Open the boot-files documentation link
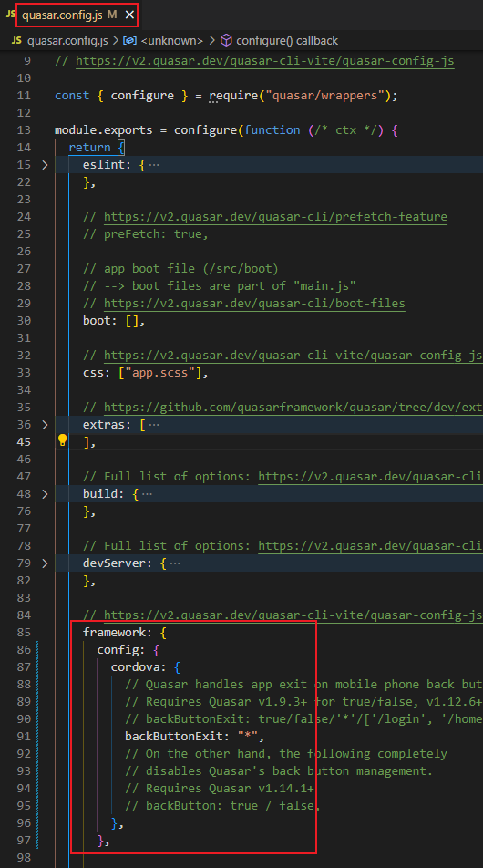 point(254,304)
